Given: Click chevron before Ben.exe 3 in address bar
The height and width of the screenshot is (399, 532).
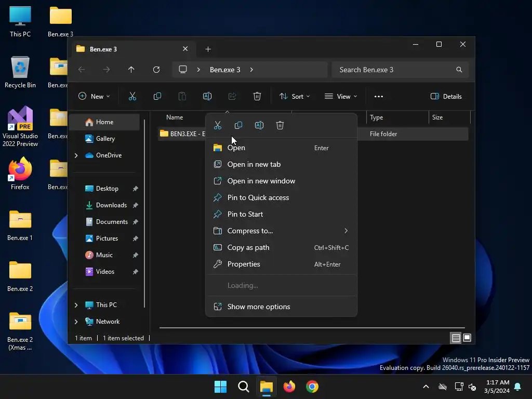Looking at the screenshot, I should click(198, 70).
